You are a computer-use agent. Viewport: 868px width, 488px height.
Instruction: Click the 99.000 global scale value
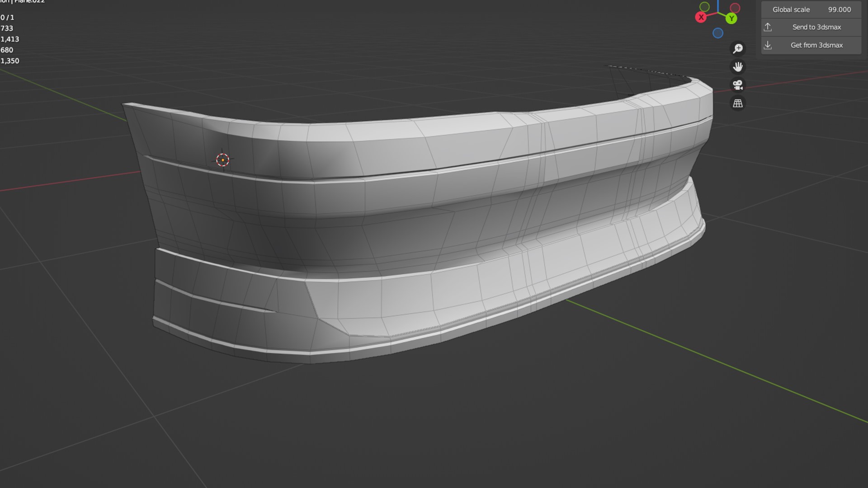coord(839,9)
